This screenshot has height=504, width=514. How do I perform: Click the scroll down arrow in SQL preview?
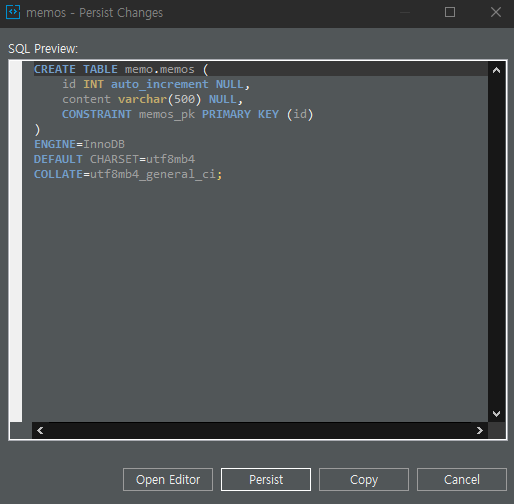pos(496,414)
